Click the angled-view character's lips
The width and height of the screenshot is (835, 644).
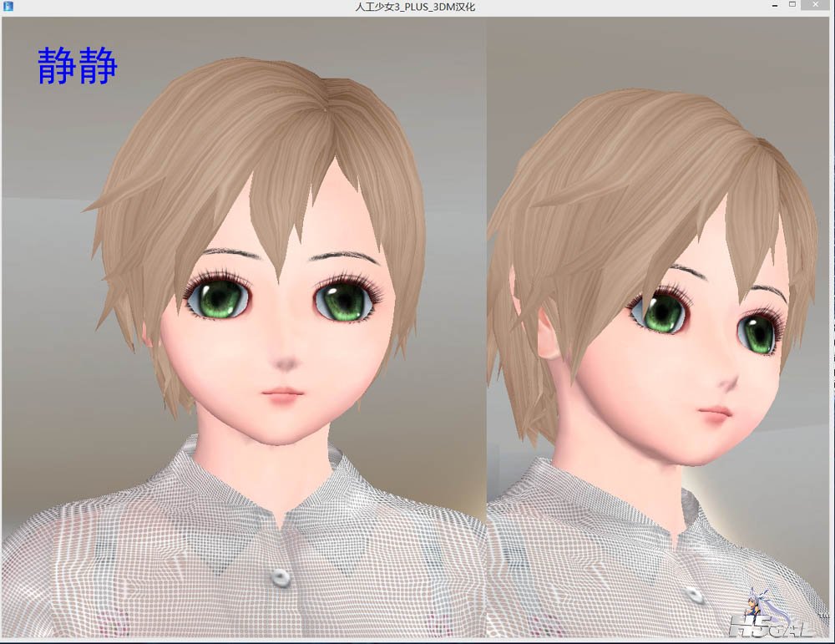coord(714,412)
